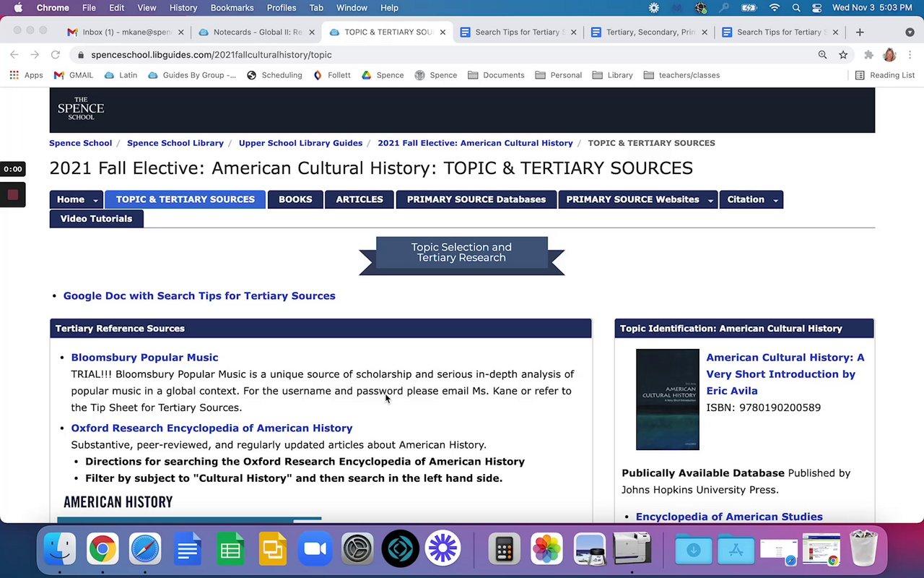This screenshot has width=924, height=578.
Task: Click the browser back arrow
Action: 14,55
